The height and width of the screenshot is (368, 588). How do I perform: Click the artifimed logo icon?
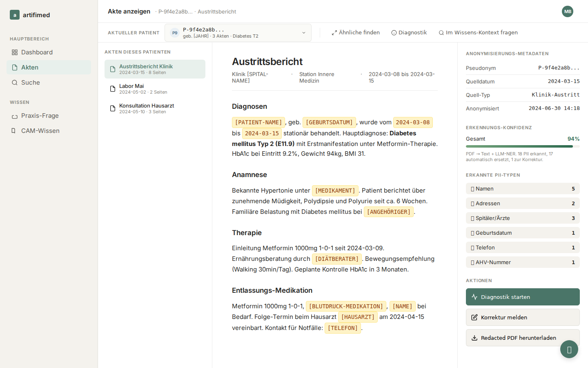[x=15, y=15]
